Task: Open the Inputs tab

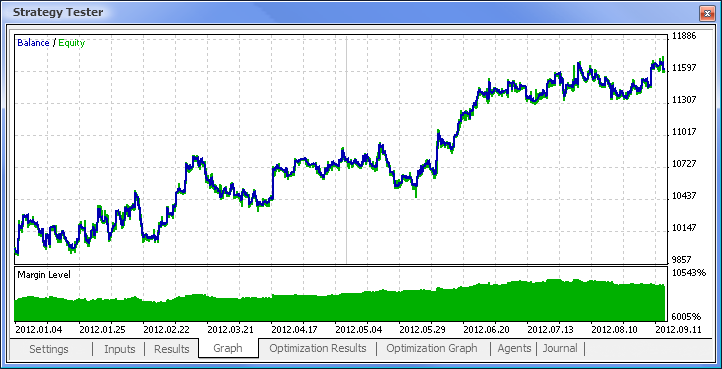Action: tap(120, 349)
